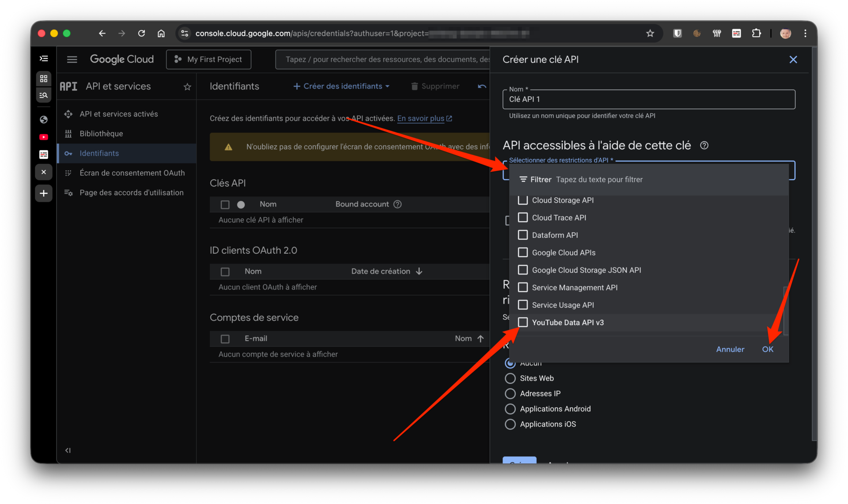
Task: View site information icon in address bar
Action: point(185,34)
